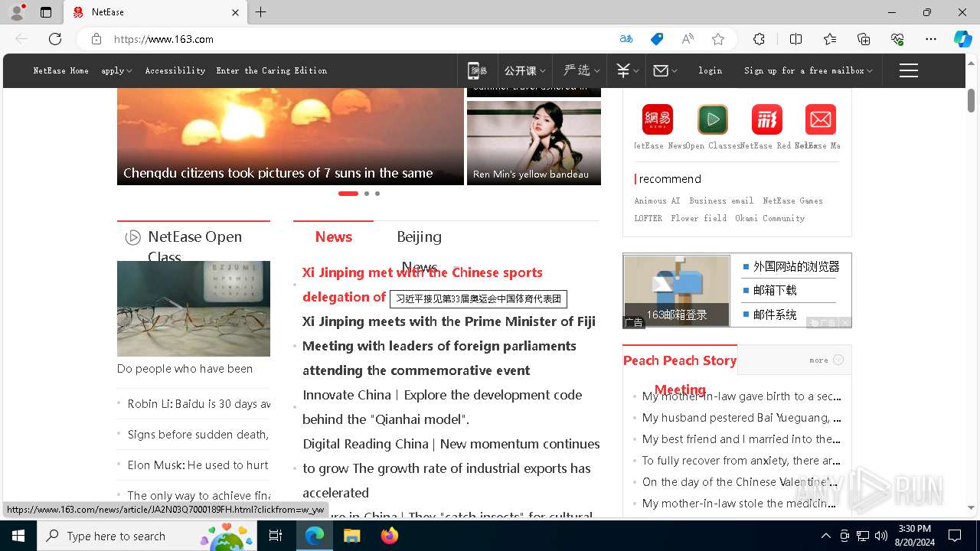Select the NetEase browser tab
The image size is (980, 551).
(x=155, y=12)
